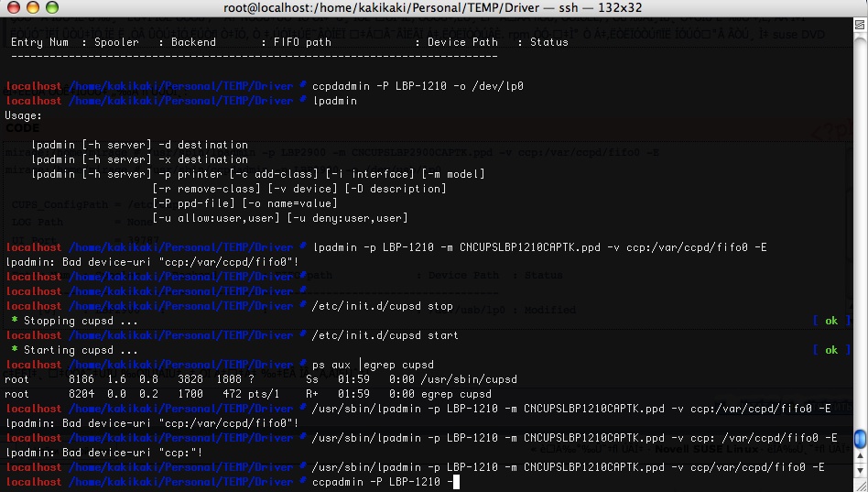Click the green zoom button

[x=51, y=7]
